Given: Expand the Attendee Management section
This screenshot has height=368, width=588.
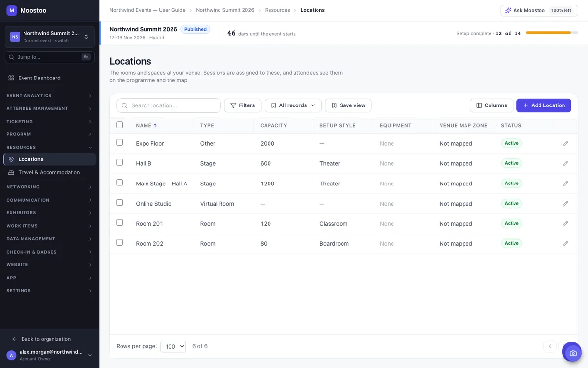Looking at the screenshot, I should [49, 108].
